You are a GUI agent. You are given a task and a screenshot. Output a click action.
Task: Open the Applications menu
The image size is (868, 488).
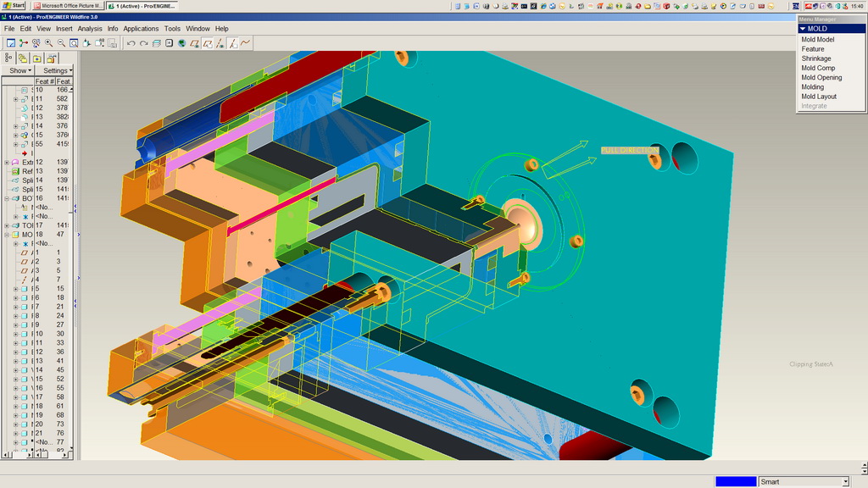(x=141, y=29)
